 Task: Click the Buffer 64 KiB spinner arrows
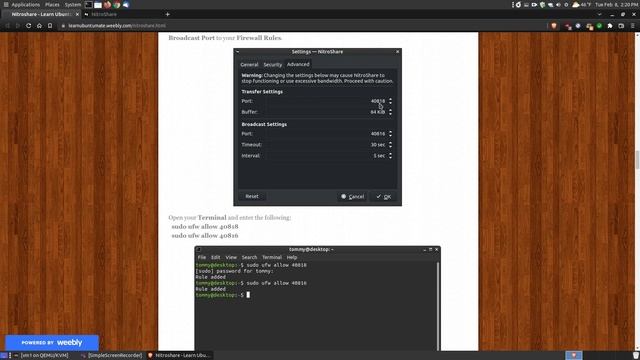[390, 112]
